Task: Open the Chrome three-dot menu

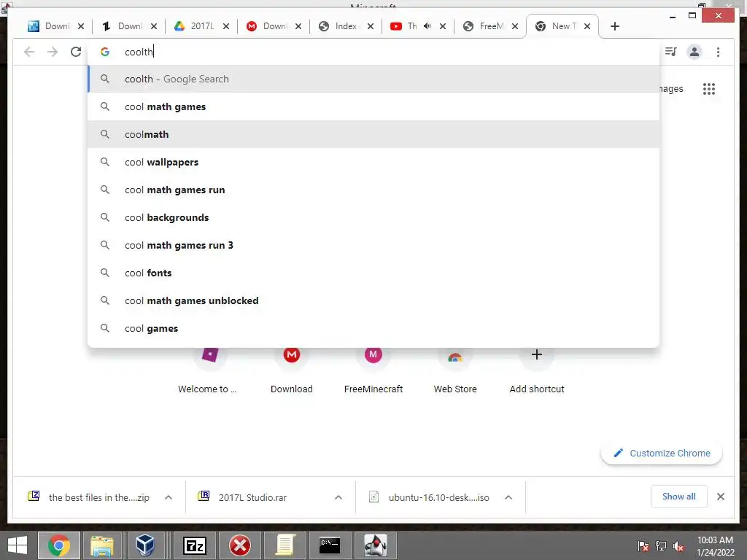Action: coord(718,52)
